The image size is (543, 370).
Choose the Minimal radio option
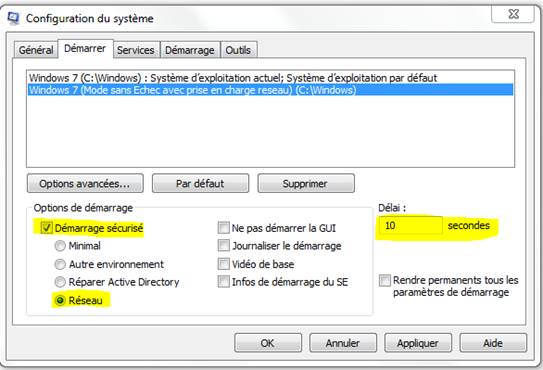coord(60,246)
